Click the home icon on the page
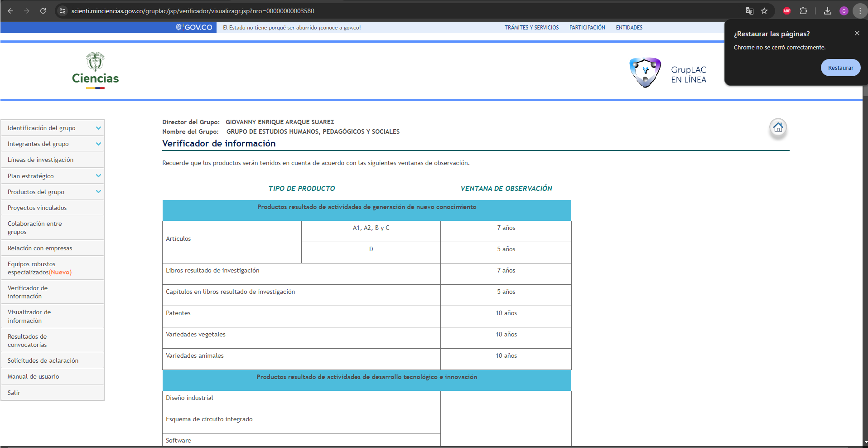Screen dimensions: 868x448 [778, 127]
